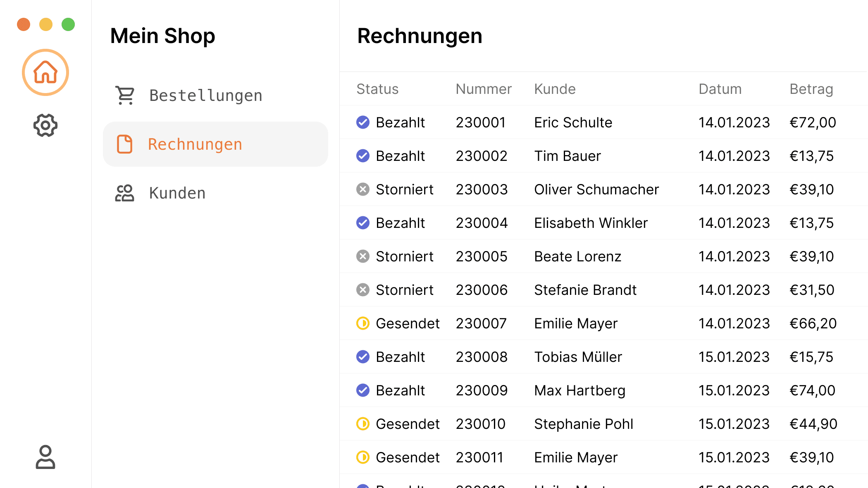Click the shopping cart icon
Screen dimensions: 868x488
pyautogui.click(x=125, y=96)
